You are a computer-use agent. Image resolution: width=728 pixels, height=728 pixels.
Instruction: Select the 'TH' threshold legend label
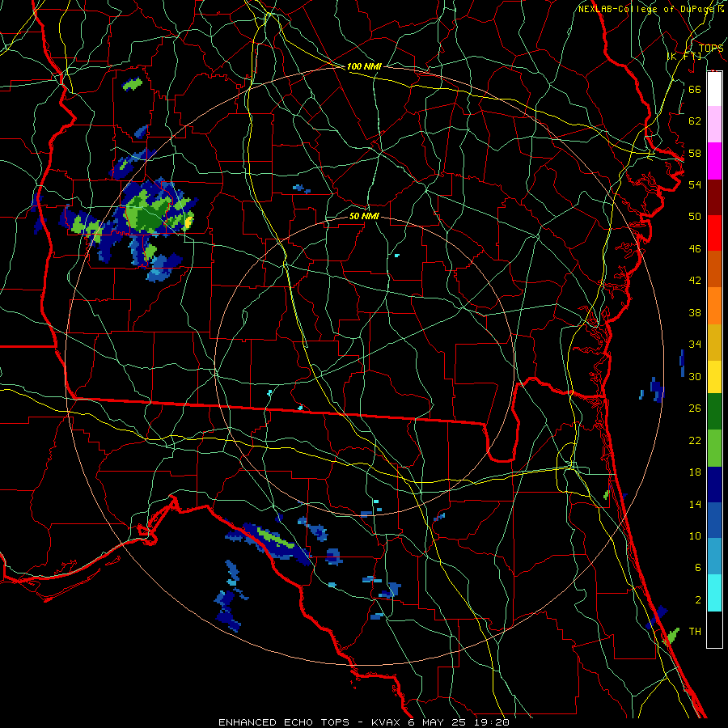[695, 631]
